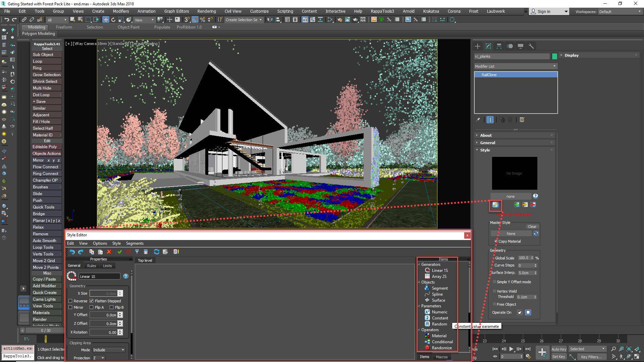Open the Segments menu in Style Editor
644x362 pixels.
[135, 243]
